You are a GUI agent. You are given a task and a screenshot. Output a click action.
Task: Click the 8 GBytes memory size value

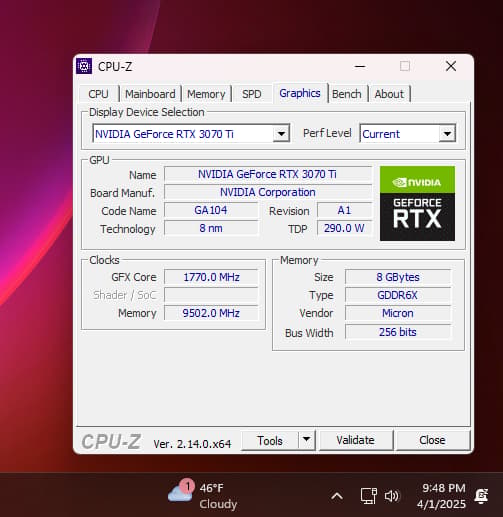point(398,277)
